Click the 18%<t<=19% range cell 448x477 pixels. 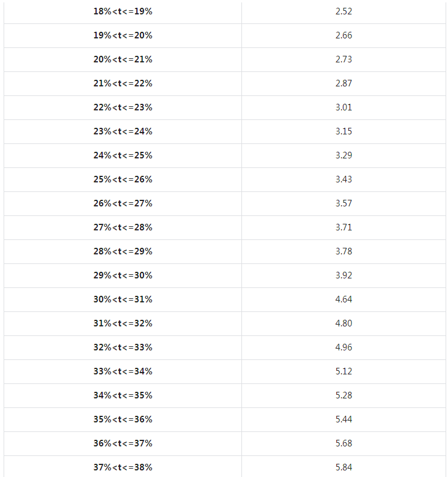[x=123, y=11]
